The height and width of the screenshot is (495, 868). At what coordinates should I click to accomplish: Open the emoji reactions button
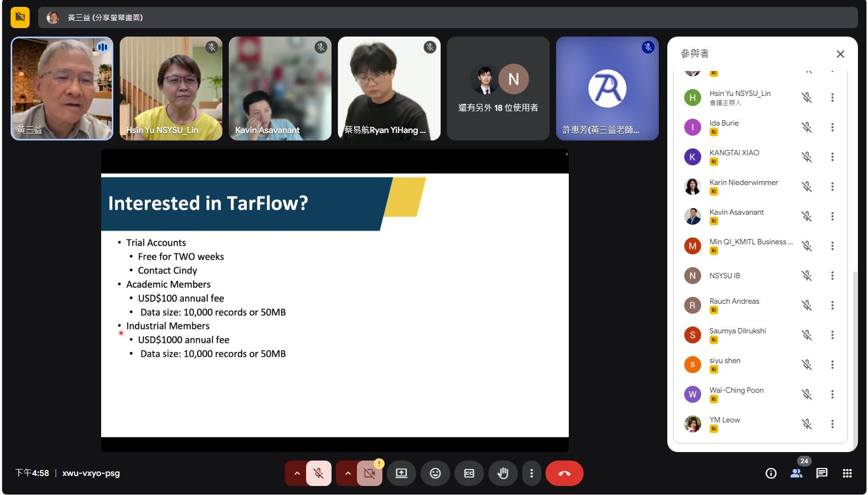(x=435, y=473)
